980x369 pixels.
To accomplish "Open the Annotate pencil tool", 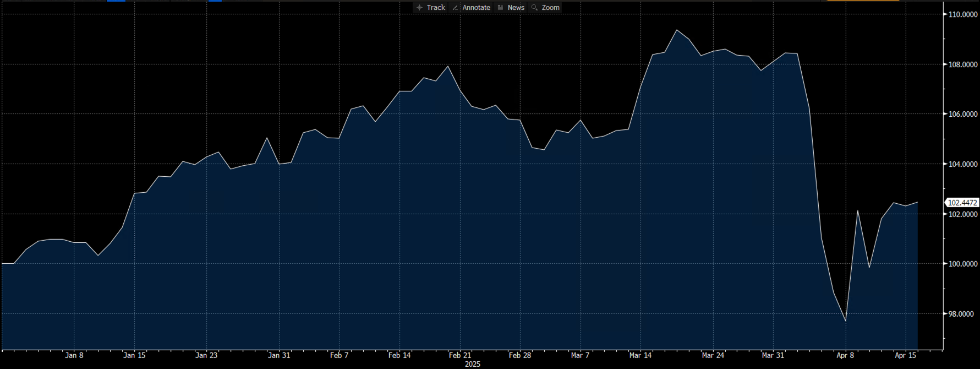I will click(x=471, y=8).
